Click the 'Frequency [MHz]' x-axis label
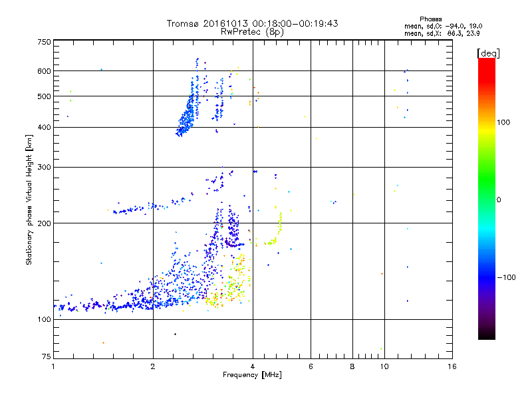This screenshot has width=532, height=399. tap(252, 375)
